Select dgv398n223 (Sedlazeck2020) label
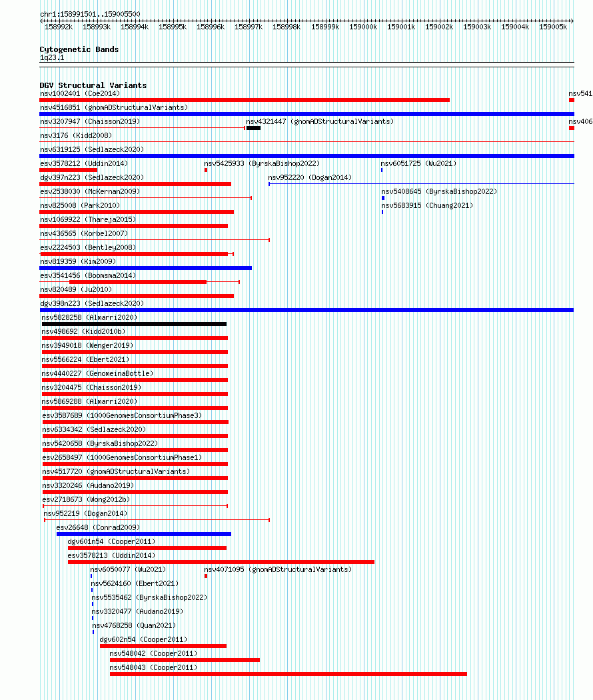This screenshot has height=700, width=593. [92, 303]
